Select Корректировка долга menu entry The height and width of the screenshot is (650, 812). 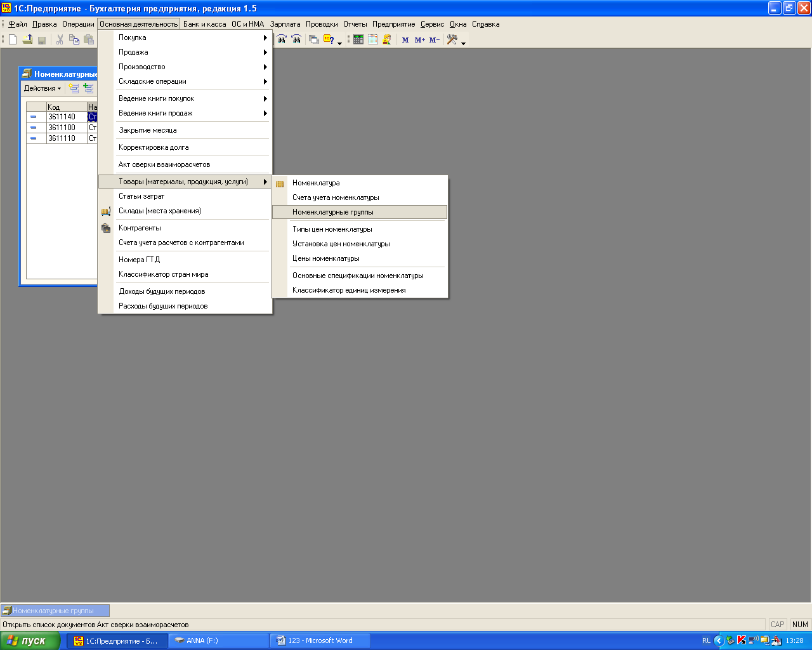(185, 147)
